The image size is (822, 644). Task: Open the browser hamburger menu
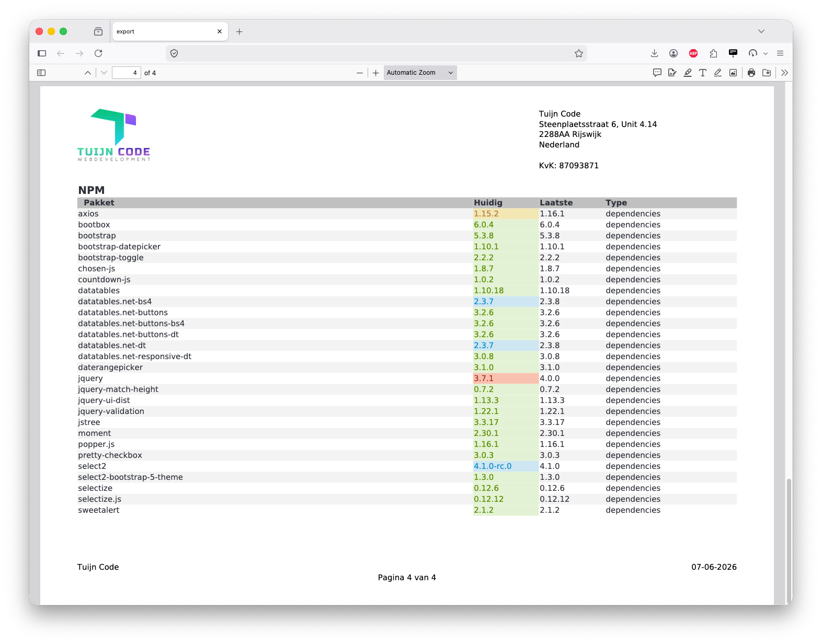click(780, 53)
